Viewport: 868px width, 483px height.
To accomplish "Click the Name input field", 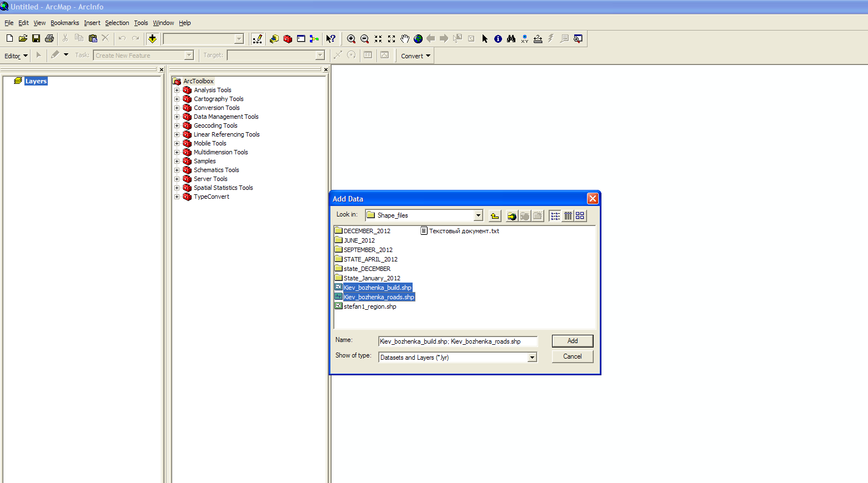I will (x=458, y=341).
